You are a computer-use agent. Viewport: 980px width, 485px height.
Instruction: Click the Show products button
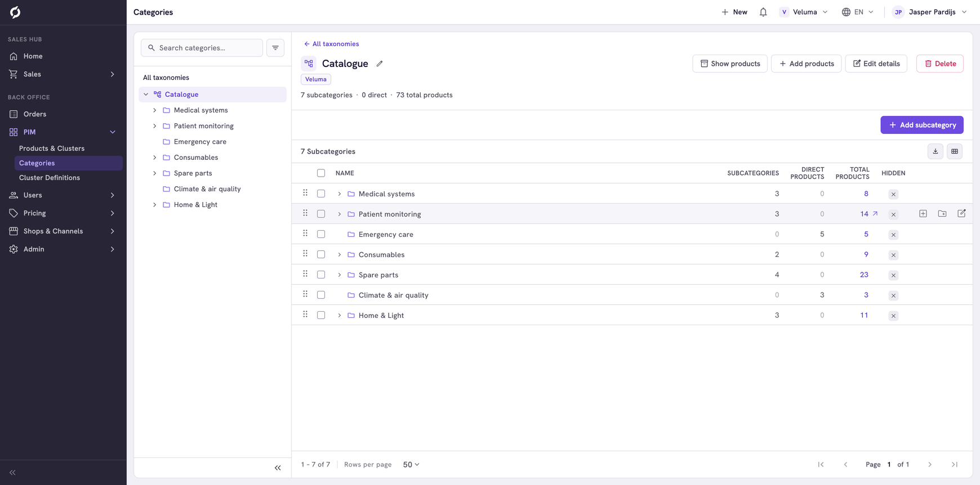click(x=730, y=64)
